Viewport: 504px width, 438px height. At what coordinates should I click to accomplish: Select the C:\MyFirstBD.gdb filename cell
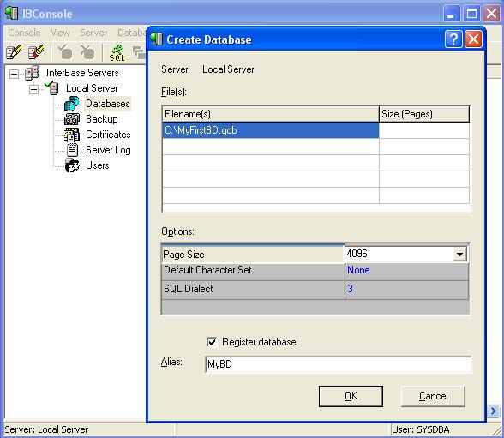[x=270, y=130]
